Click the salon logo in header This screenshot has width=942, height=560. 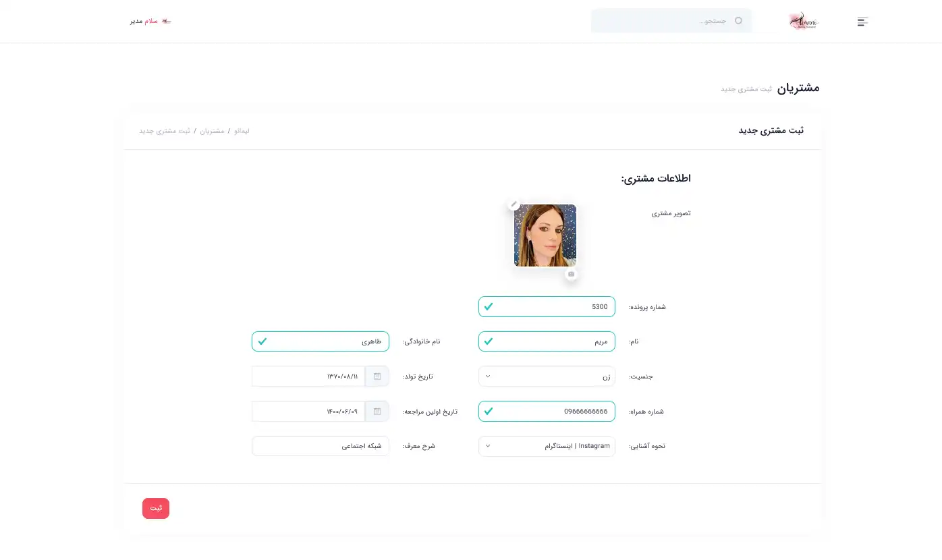tap(803, 21)
